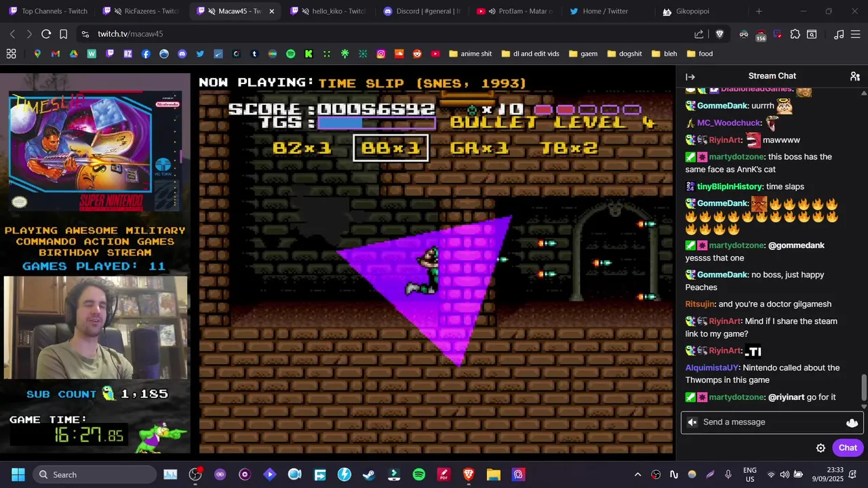
Task: Click username MC_Woodchuck in chat
Action: [x=729, y=123]
